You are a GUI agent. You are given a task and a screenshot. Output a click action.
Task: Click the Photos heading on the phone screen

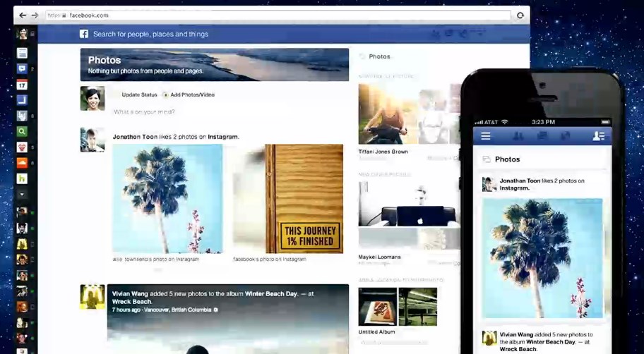tap(507, 159)
